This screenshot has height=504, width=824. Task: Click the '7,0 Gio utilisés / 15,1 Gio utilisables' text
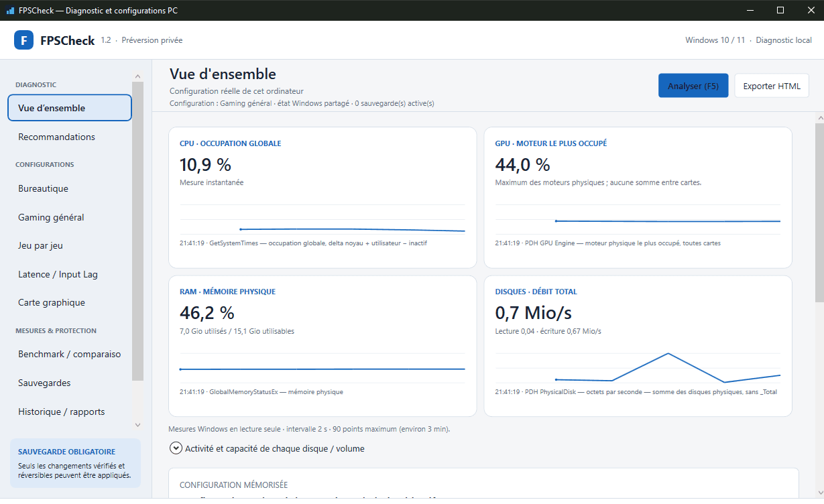pyautogui.click(x=237, y=331)
